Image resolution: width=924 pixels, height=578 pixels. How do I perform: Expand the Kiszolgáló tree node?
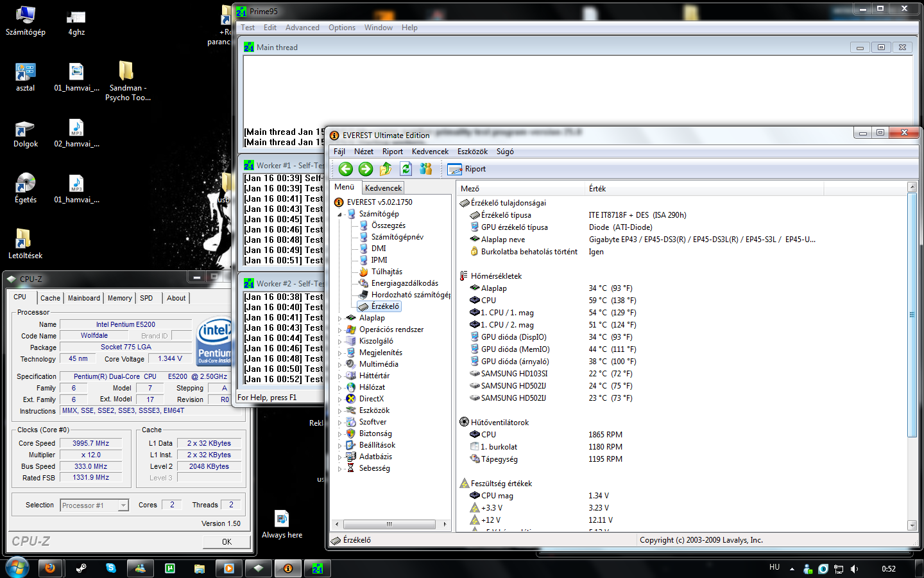pos(340,342)
